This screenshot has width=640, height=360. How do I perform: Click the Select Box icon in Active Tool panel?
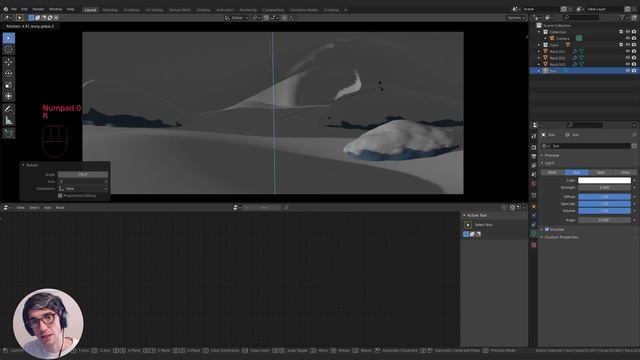pos(468,225)
